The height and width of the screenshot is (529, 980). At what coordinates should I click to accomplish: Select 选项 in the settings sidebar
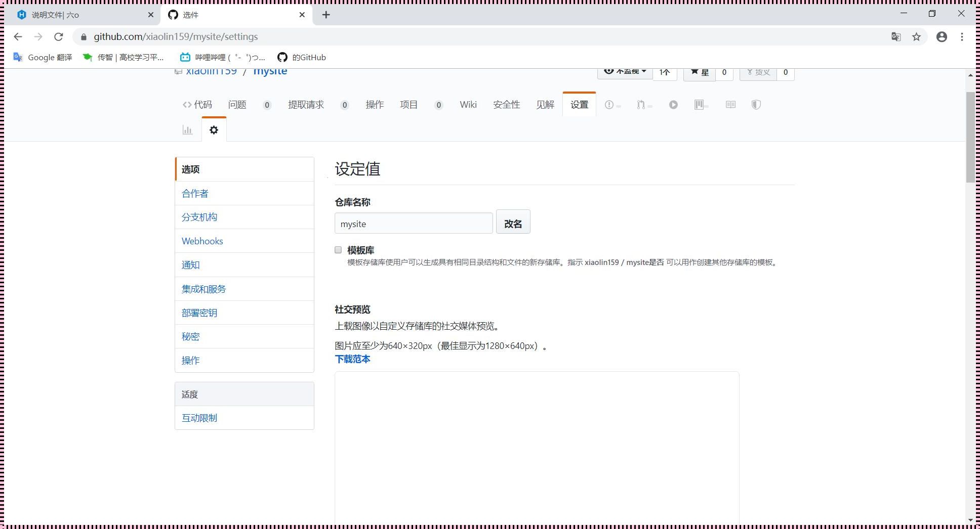click(244, 169)
